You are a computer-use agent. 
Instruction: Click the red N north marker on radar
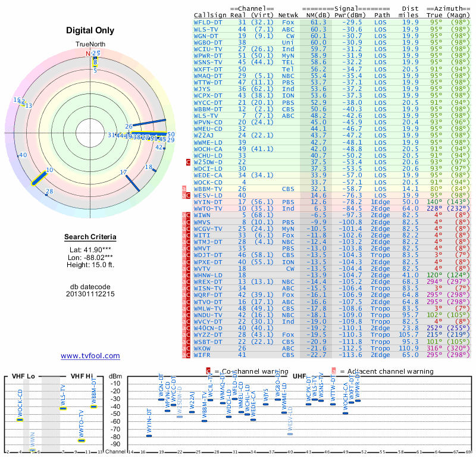[x=87, y=54]
